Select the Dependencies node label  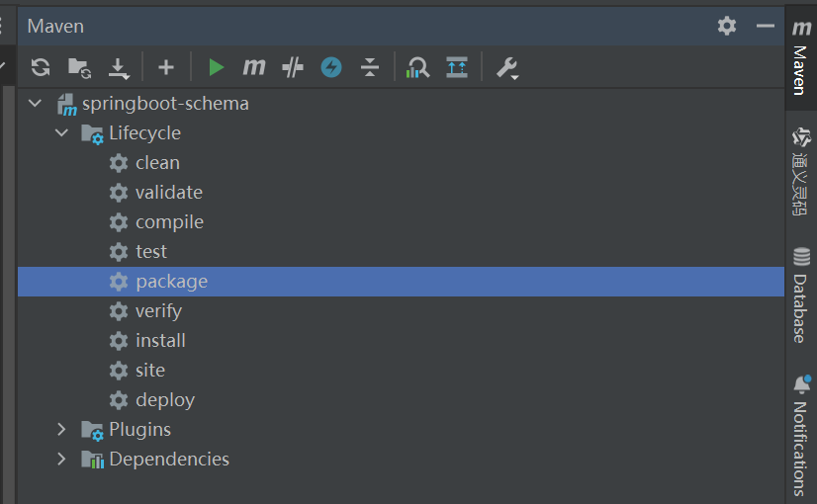(x=169, y=460)
